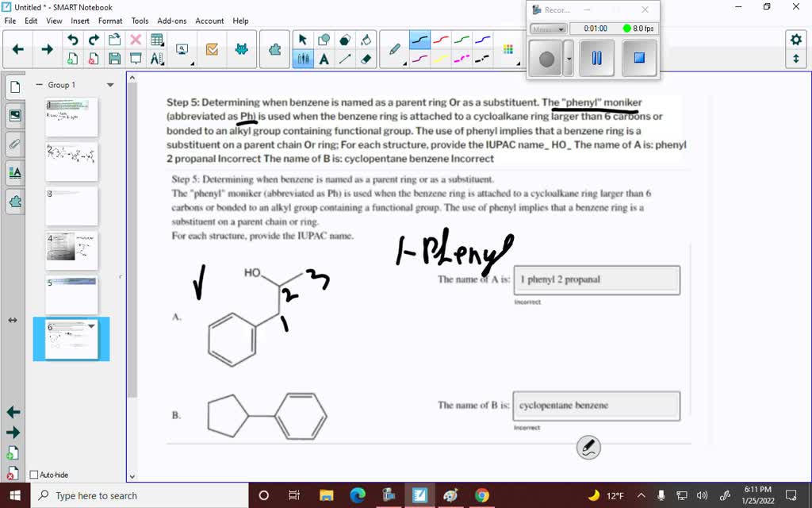Open the Group 1 dropdown

110,84
